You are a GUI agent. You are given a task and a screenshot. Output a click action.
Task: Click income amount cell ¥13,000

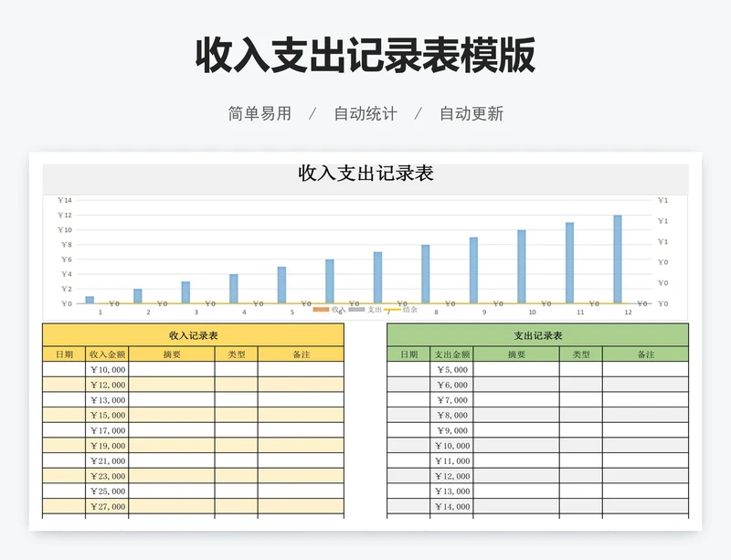(x=107, y=400)
